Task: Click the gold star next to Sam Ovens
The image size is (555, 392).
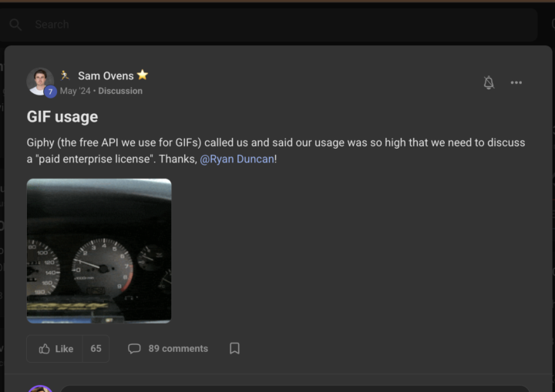Action: pyautogui.click(x=143, y=75)
